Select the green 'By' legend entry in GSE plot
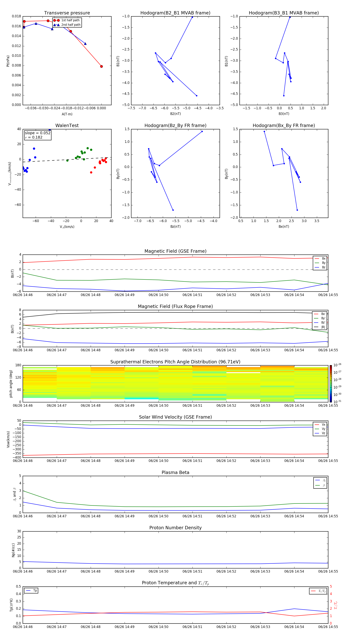Image resolution: width=351 pixels, height=644 pixels. click(x=320, y=263)
